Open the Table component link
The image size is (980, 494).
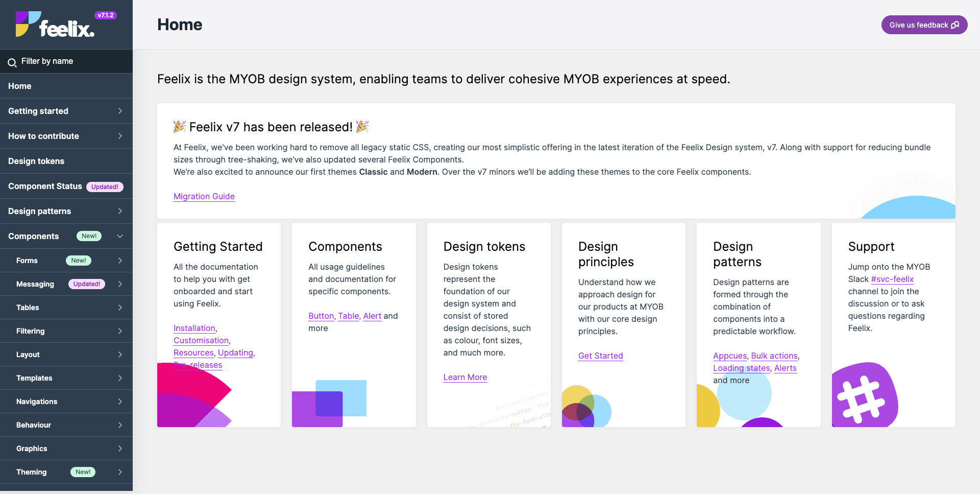tap(349, 316)
